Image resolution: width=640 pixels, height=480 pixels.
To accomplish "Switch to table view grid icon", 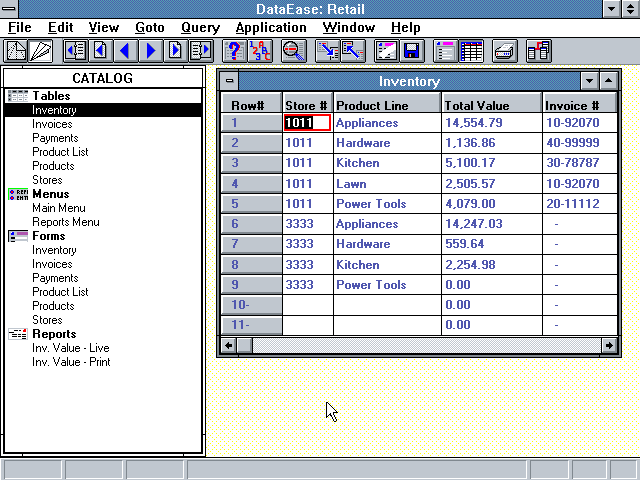I will click(471, 51).
